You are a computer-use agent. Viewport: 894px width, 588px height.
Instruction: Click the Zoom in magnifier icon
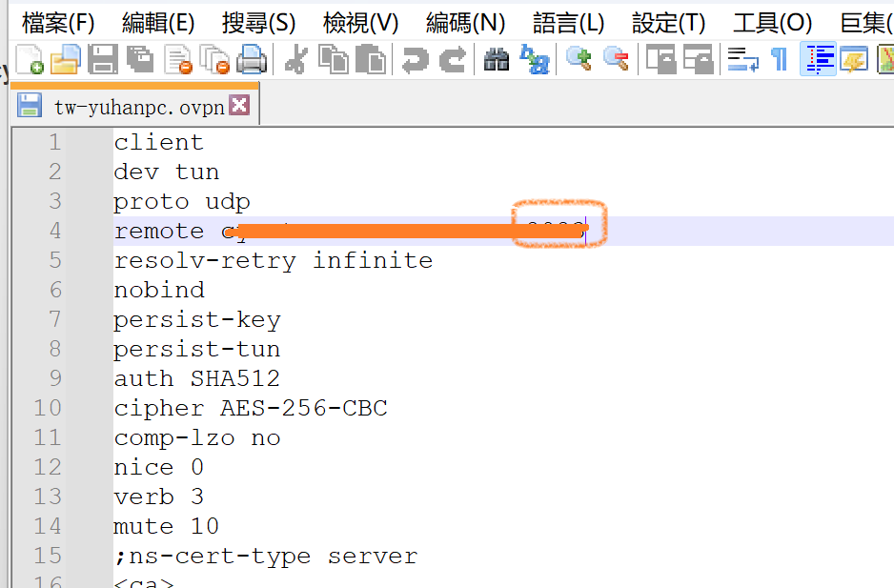pos(579,60)
